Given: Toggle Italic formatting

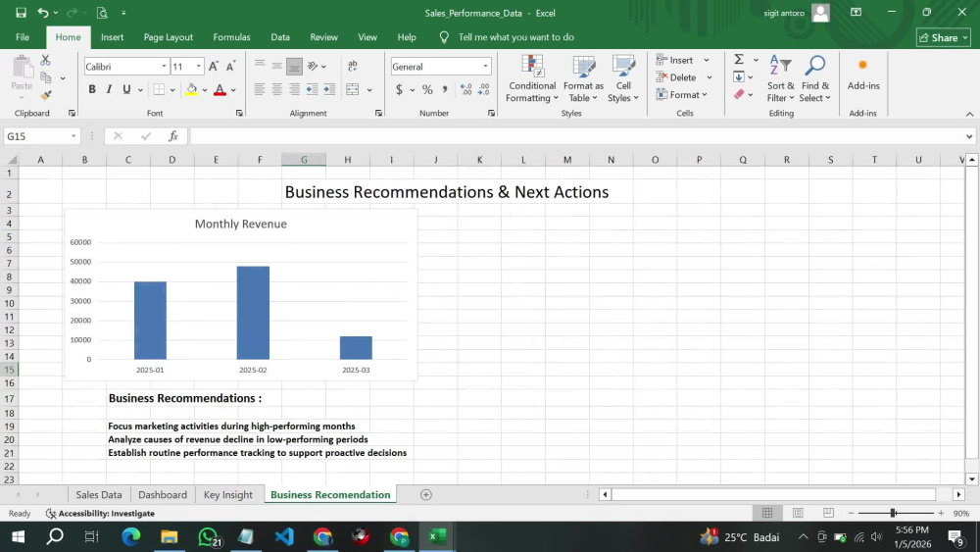Looking at the screenshot, I should 109,89.
